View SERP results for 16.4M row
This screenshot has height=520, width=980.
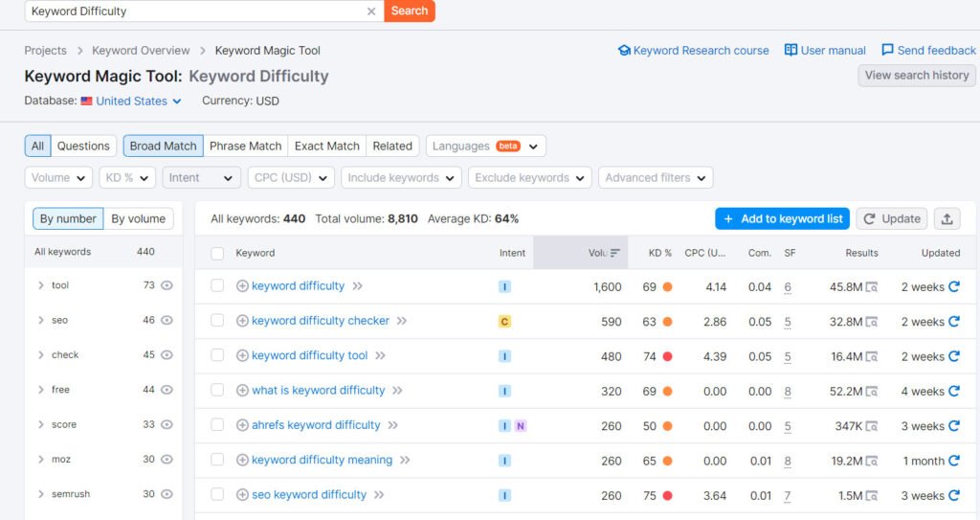click(871, 356)
